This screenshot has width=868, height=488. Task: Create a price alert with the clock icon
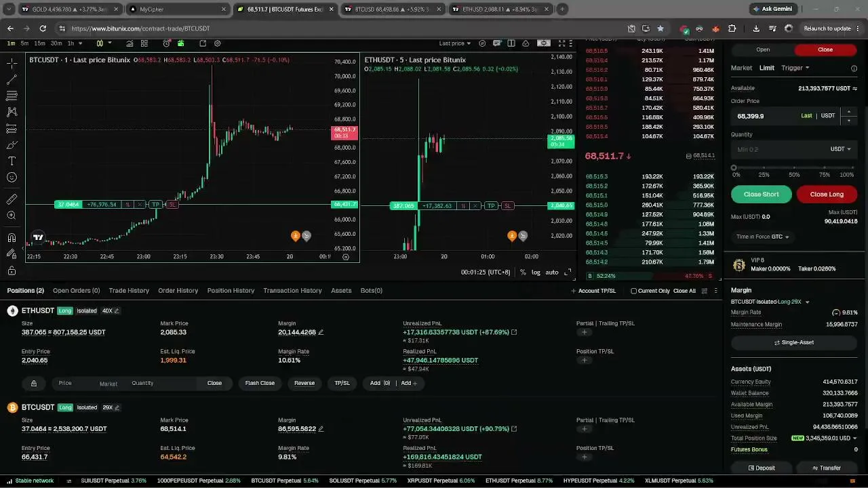pos(167,43)
